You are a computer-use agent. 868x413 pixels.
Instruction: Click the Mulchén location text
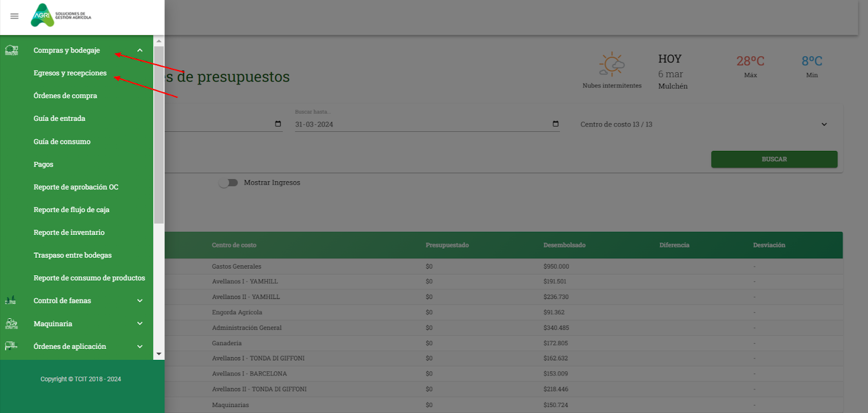[x=673, y=86]
